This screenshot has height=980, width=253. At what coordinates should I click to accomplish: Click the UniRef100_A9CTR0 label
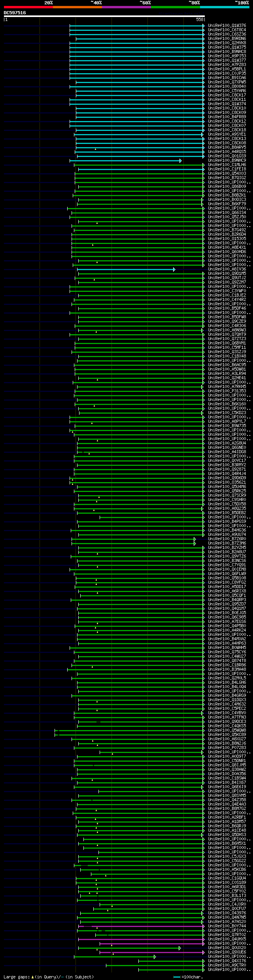coord(227,965)
